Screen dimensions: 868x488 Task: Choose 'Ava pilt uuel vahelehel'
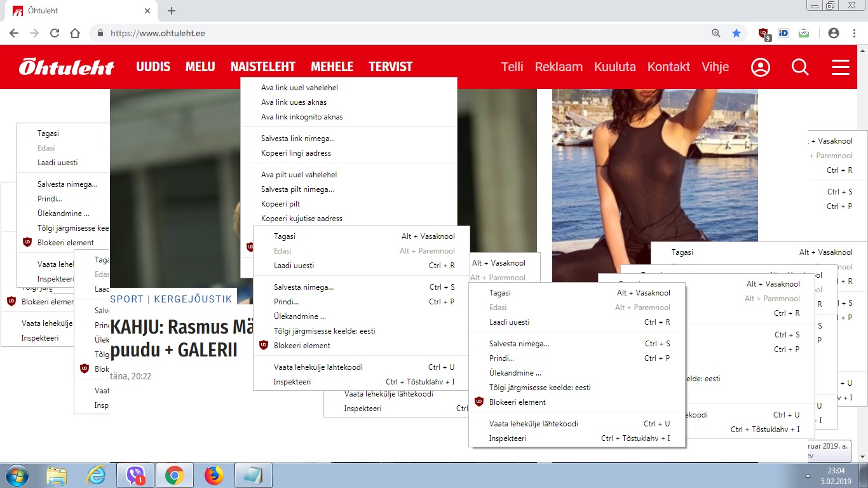pos(349,175)
